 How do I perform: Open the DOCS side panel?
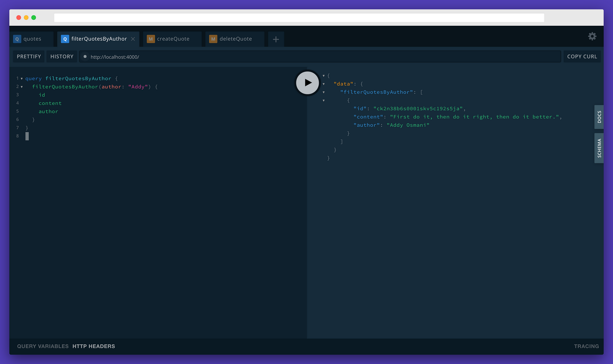click(599, 117)
